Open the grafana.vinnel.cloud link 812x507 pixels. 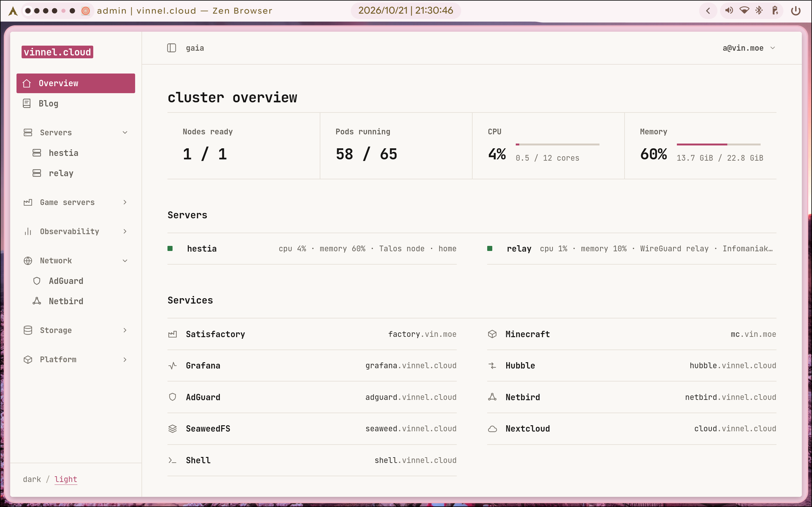click(411, 365)
